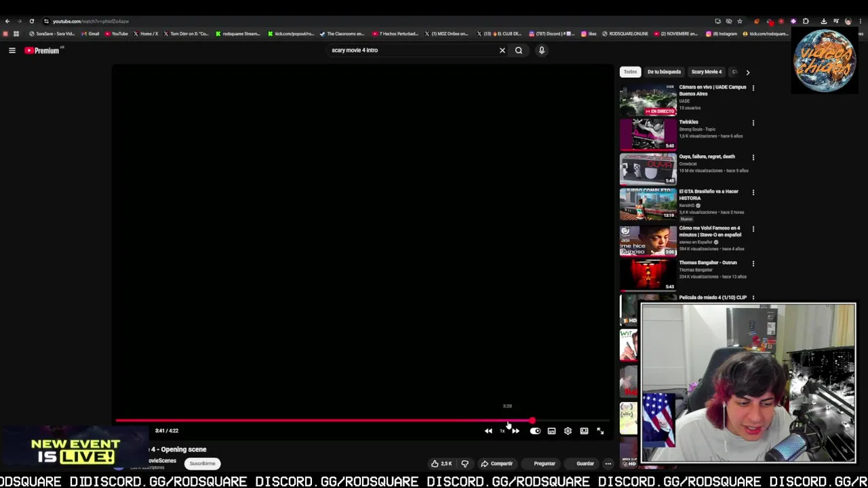
Task: Subscribe with Suscribirme button
Action: 202,464
